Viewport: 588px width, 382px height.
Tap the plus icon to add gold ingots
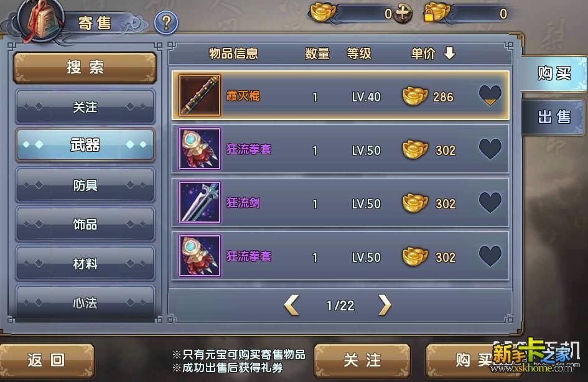(x=403, y=14)
